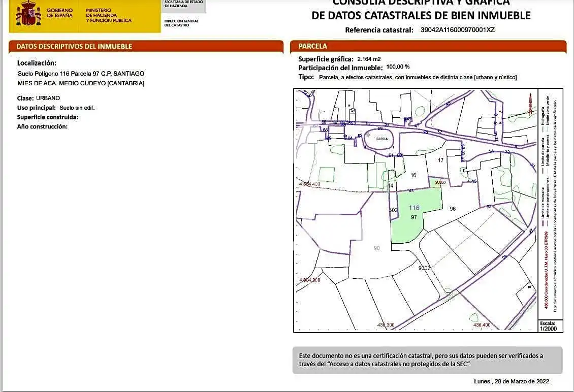574x392 pixels.
Task: Click the "Referencia catastral:" label
Action: point(379,30)
